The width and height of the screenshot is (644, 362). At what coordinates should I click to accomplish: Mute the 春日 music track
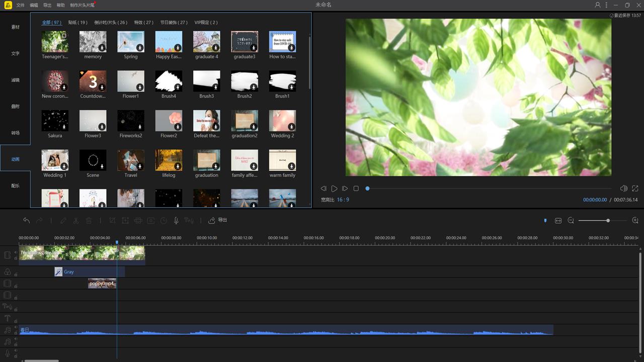[16, 327]
